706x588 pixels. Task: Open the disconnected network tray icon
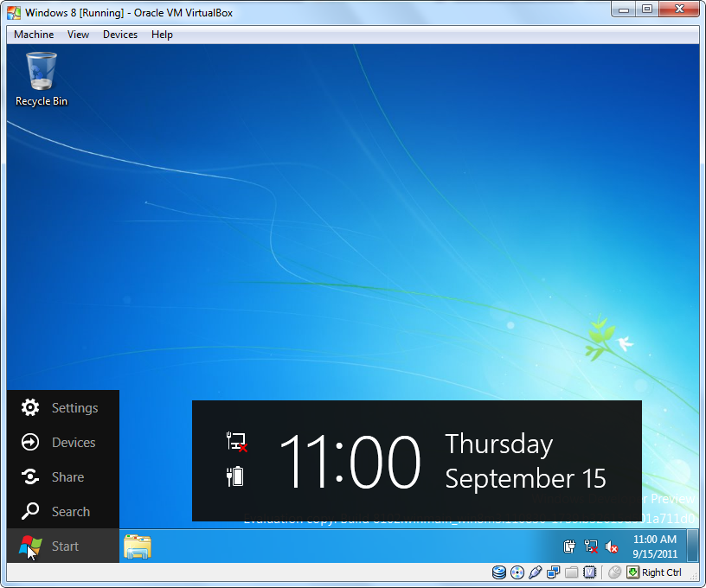(x=591, y=546)
